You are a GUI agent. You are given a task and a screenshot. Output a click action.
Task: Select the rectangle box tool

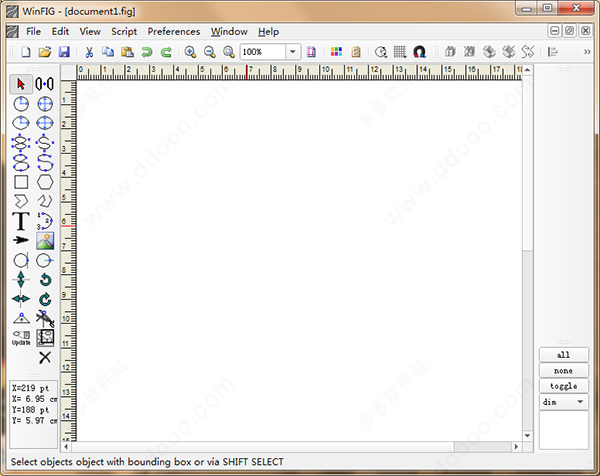click(x=21, y=182)
